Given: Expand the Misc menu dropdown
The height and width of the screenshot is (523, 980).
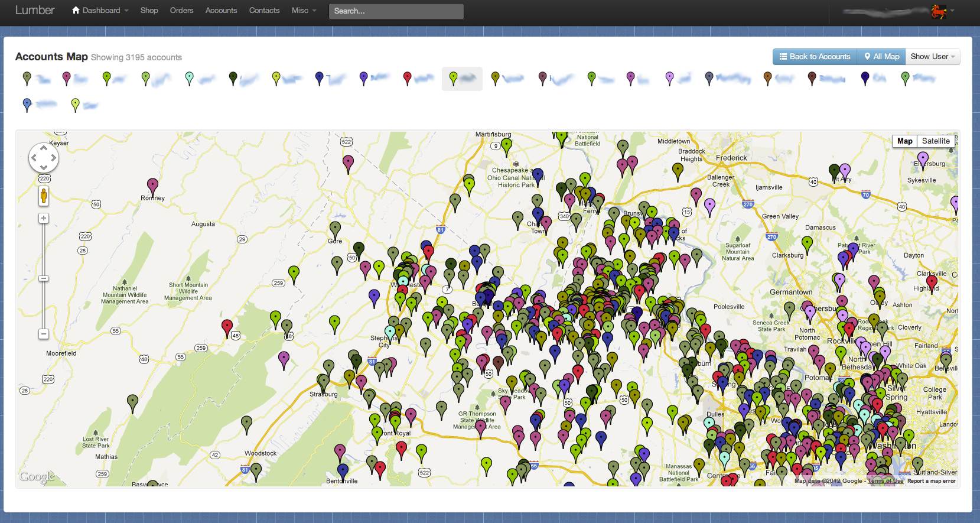Looking at the screenshot, I should (x=304, y=11).
